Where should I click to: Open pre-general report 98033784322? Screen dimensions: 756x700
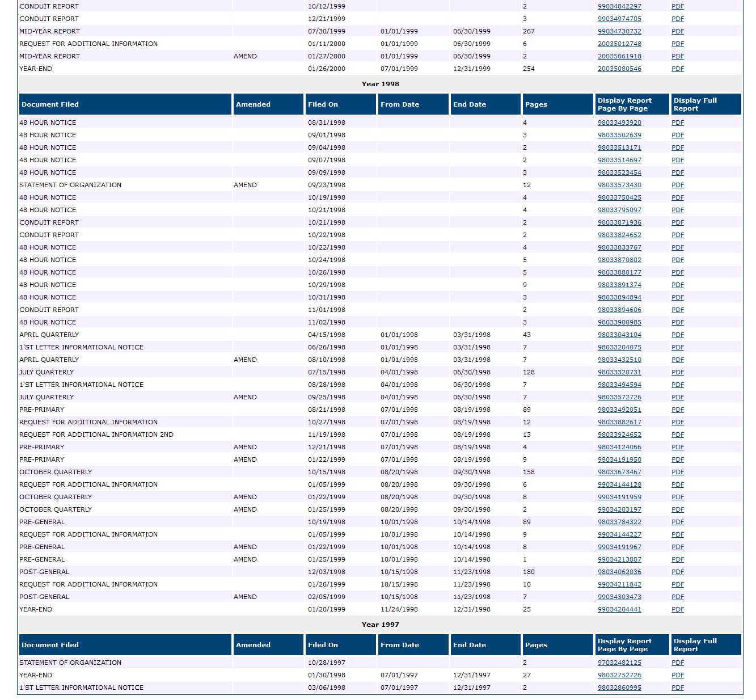coord(619,522)
